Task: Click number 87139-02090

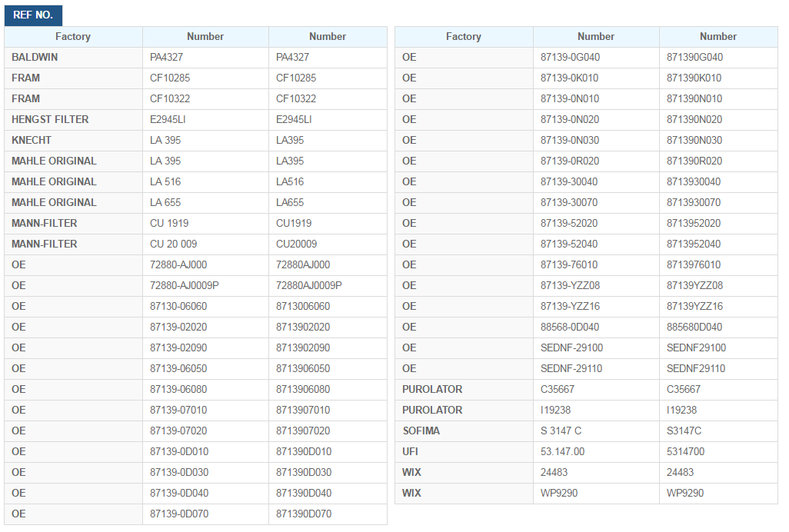Action: [178, 348]
